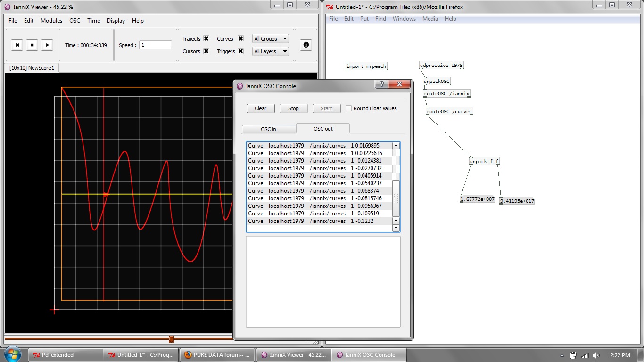
Task: Click the help question mark button in OSC Console
Action: point(382,84)
